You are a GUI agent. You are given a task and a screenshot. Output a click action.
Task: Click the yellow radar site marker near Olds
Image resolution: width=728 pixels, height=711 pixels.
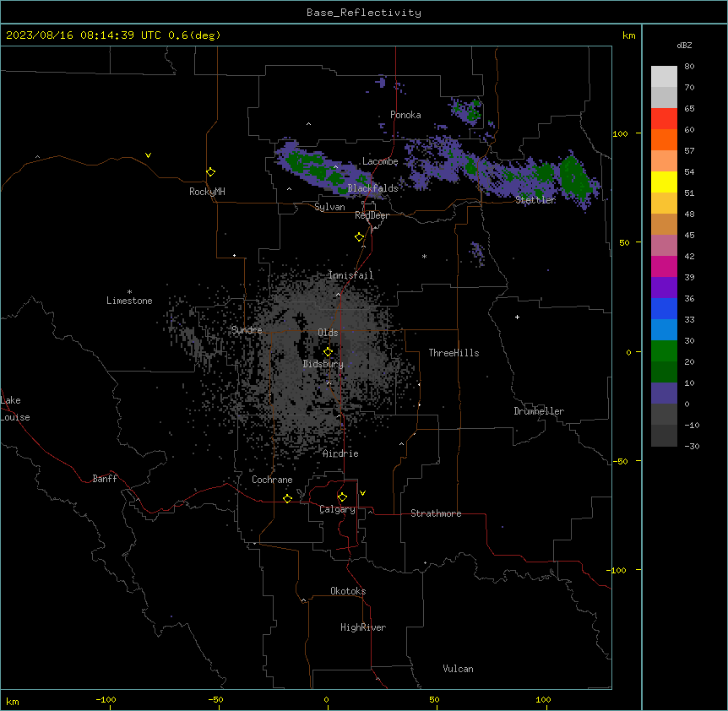pyautogui.click(x=328, y=352)
